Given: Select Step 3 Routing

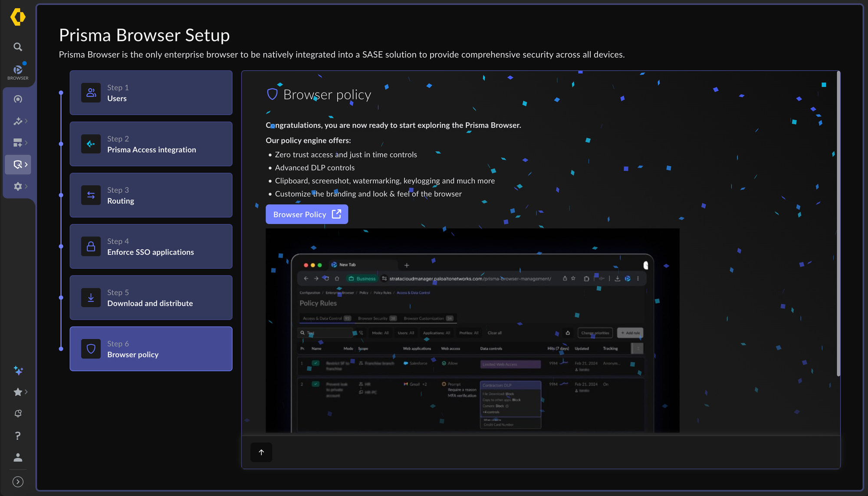Looking at the screenshot, I should tap(151, 195).
